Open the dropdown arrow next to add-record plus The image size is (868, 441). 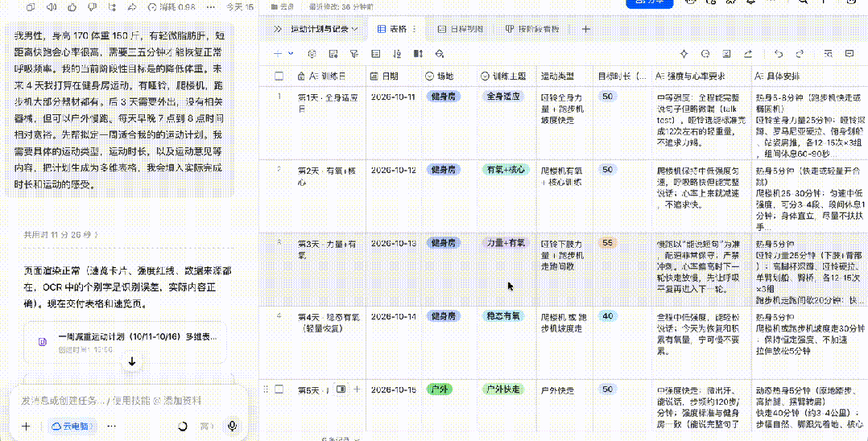tap(291, 54)
